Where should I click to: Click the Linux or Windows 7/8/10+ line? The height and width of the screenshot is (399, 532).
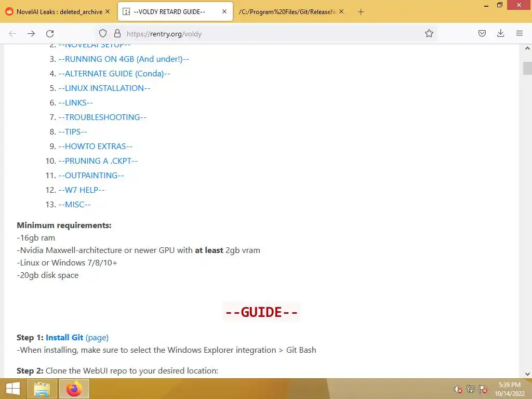pos(67,262)
